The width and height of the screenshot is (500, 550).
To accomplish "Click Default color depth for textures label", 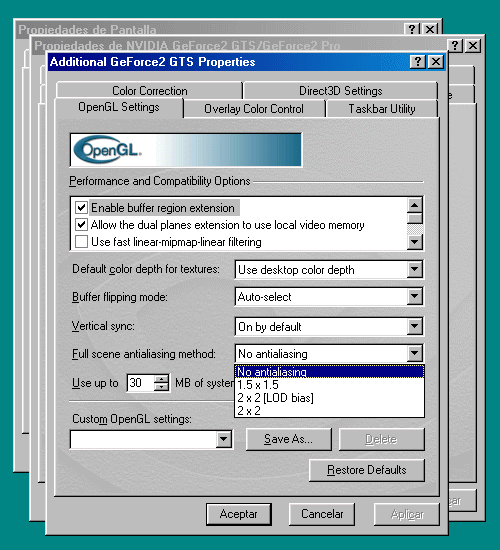I will click(x=146, y=269).
